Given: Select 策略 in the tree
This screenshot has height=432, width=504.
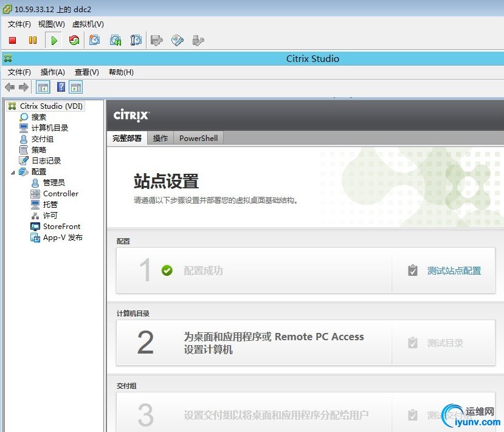Looking at the screenshot, I should click(38, 150).
